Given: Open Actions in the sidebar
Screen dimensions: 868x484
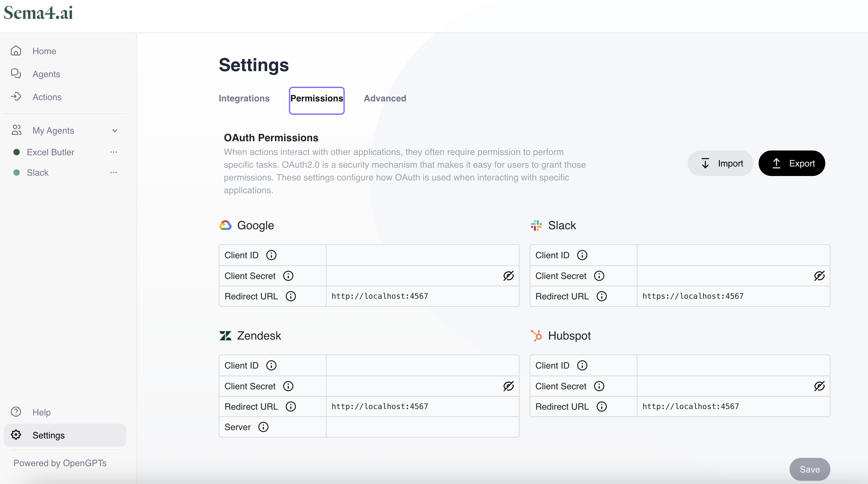Looking at the screenshot, I should [65, 97].
